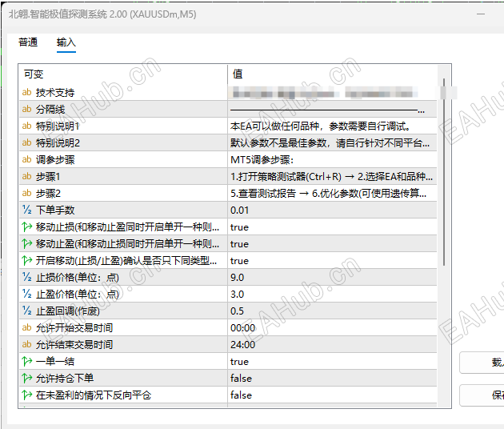Toggle the true value of 一单一结
Screen dimensions: 504x429
239,362
